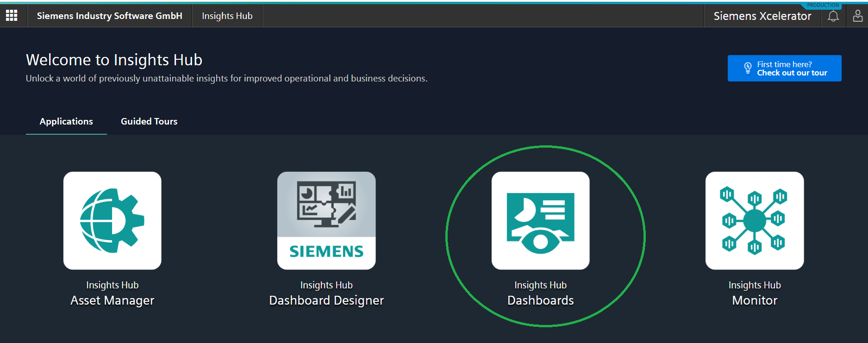Launch the Asset Manager app icon

click(x=112, y=221)
